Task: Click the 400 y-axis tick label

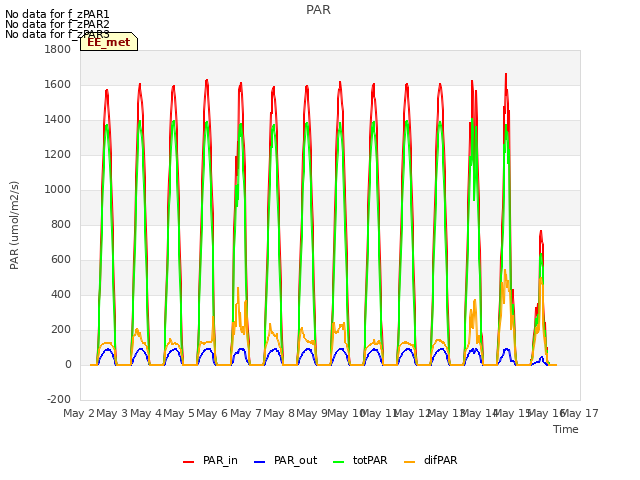Action: (x=61, y=295)
